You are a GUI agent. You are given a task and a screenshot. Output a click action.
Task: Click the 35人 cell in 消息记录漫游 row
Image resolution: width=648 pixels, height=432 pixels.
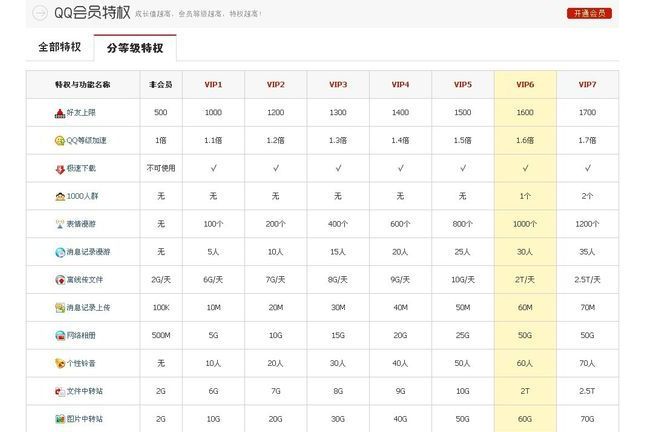588,252
